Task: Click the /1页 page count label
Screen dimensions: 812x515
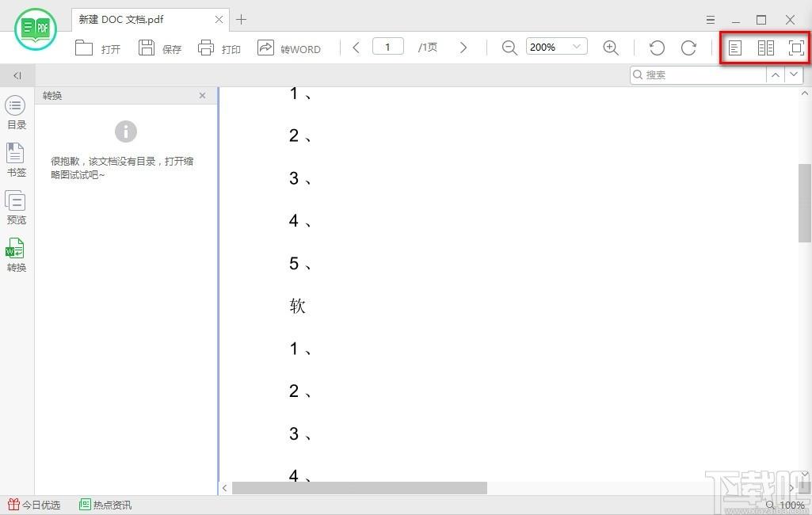Action: point(428,48)
